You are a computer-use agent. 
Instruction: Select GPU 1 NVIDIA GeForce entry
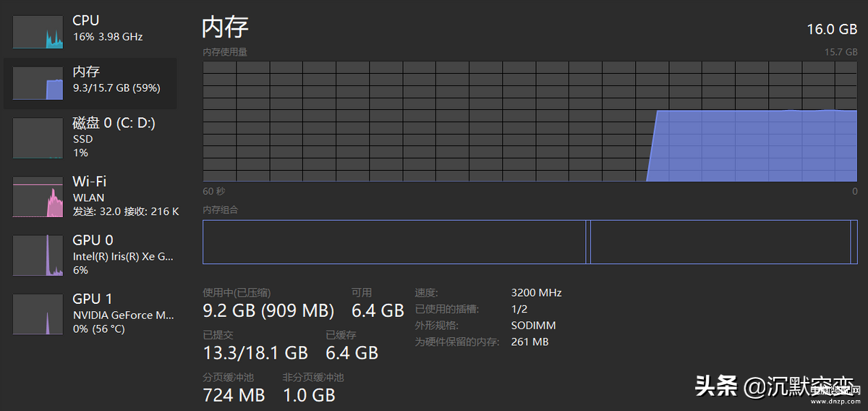90,313
